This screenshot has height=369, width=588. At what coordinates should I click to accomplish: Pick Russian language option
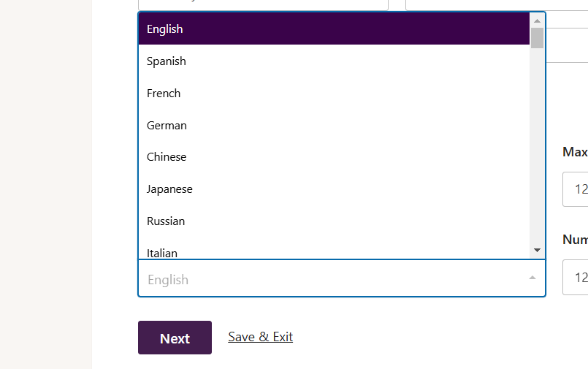pyautogui.click(x=334, y=221)
